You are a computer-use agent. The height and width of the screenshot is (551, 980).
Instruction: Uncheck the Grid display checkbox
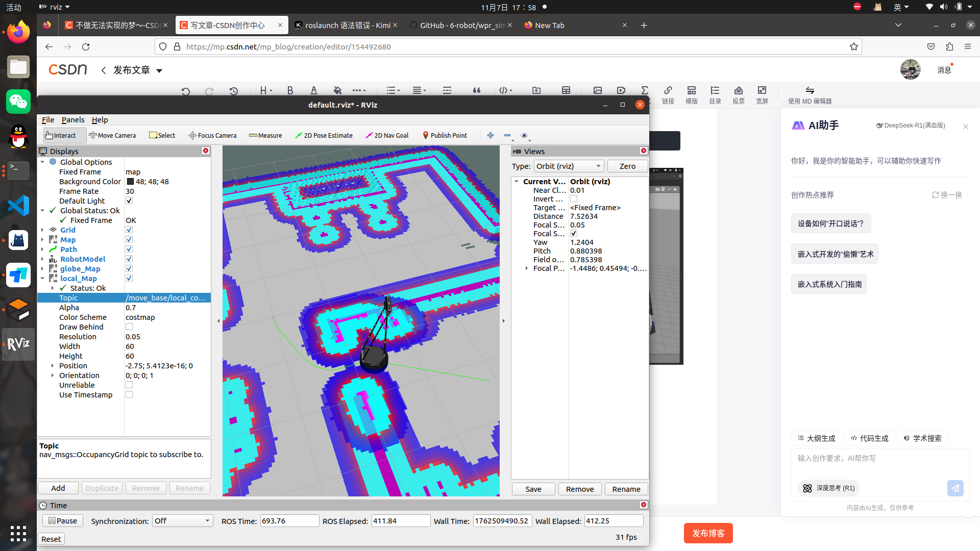(129, 230)
